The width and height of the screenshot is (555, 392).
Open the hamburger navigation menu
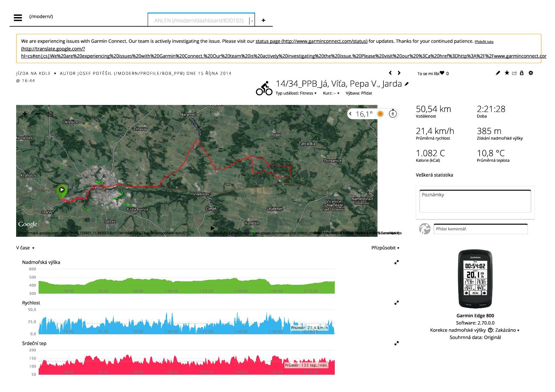[x=18, y=18]
